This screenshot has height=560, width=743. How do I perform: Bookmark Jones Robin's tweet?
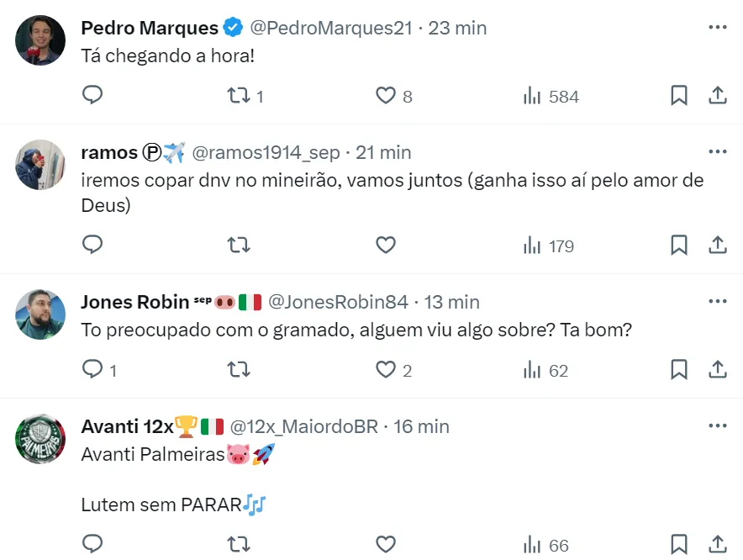[x=679, y=370]
